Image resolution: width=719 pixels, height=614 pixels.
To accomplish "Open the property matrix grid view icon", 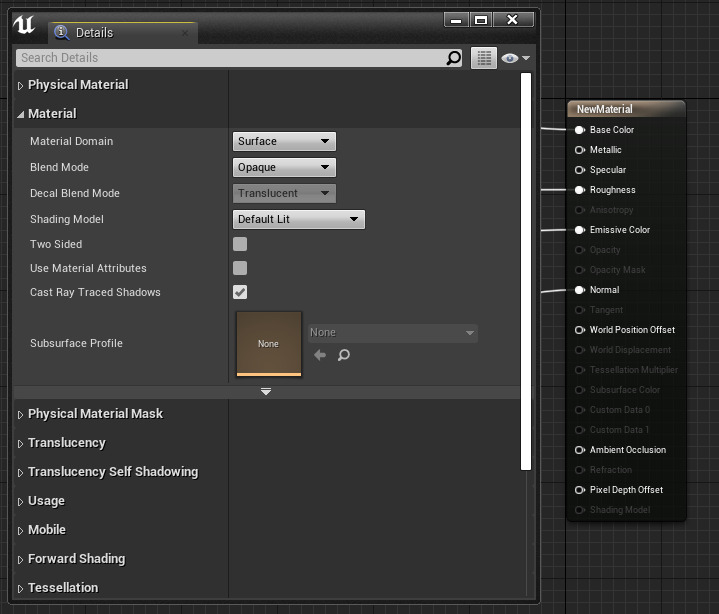I will (484, 58).
